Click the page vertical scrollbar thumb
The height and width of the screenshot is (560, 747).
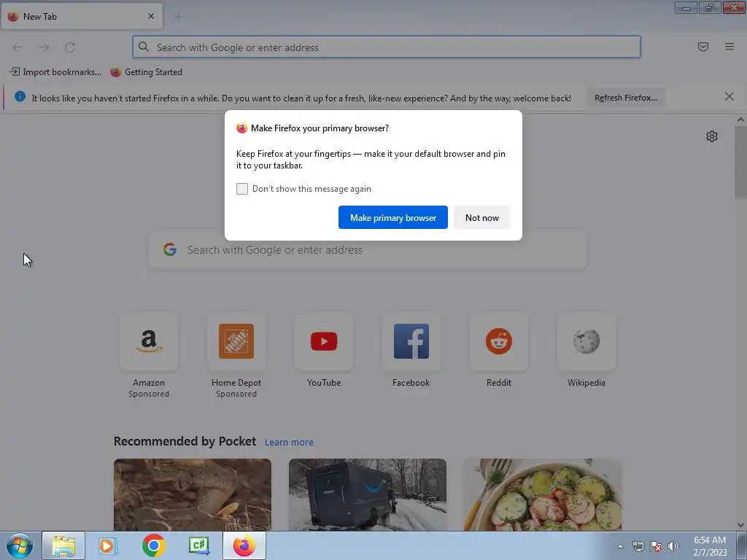(x=740, y=162)
